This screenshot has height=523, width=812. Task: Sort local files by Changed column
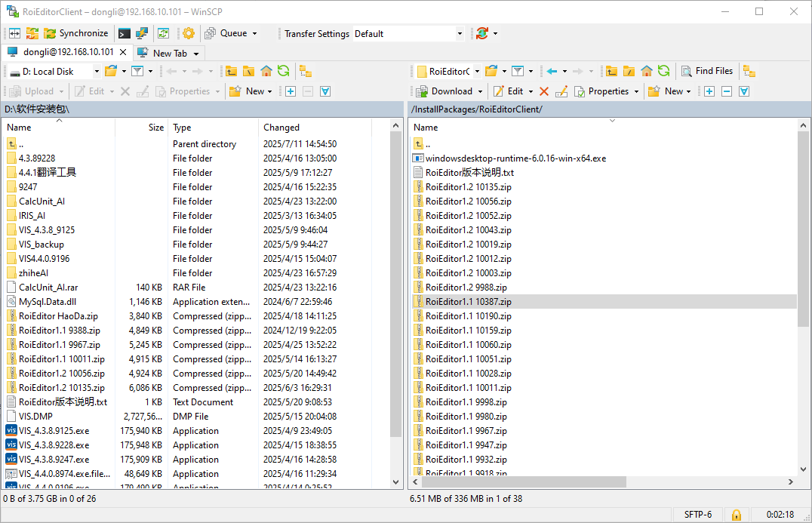(x=315, y=128)
